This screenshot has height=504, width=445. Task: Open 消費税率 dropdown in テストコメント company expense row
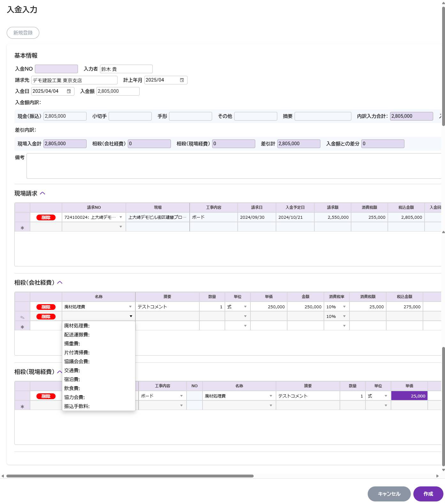pos(344,307)
